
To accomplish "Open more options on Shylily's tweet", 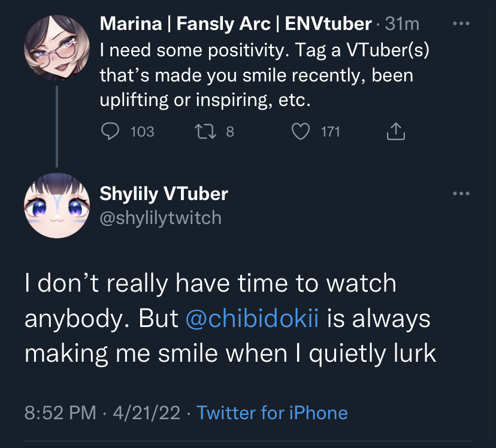I will coord(461,193).
